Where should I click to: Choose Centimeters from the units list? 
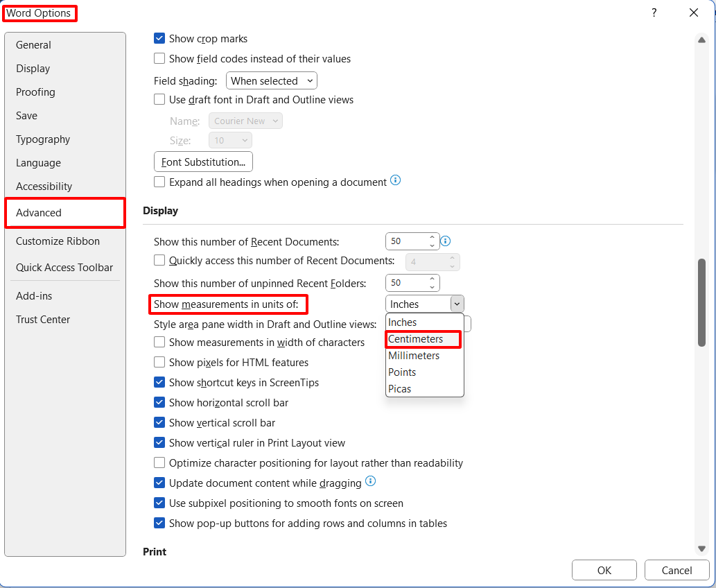(x=424, y=339)
